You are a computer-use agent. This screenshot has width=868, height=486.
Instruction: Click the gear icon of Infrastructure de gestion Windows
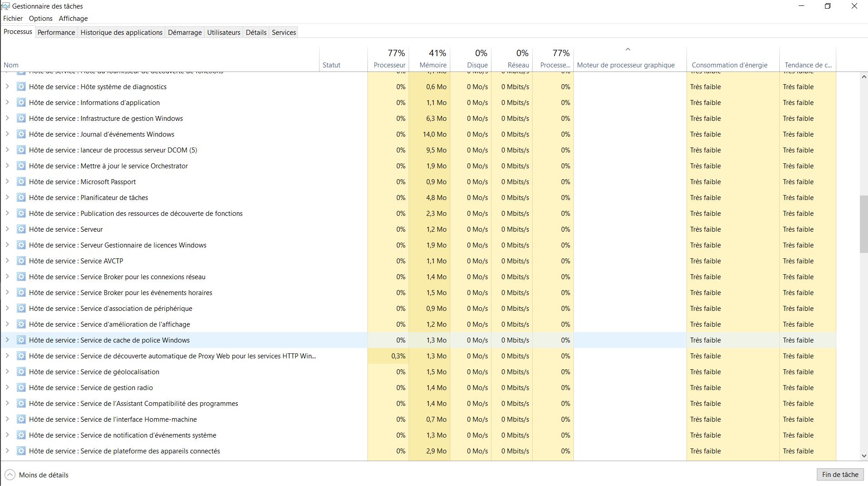[x=21, y=119]
